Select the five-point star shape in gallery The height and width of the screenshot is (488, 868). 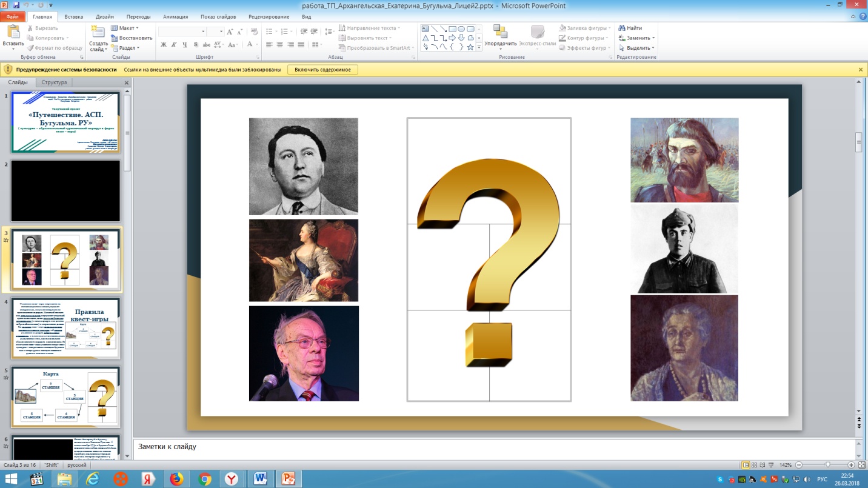[x=470, y=47]
